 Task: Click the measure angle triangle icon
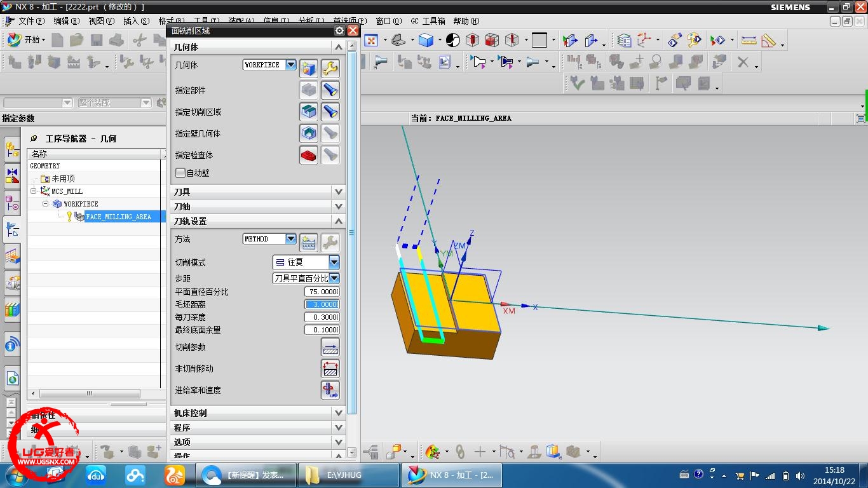pyautogui.click(x=769, y=41)
